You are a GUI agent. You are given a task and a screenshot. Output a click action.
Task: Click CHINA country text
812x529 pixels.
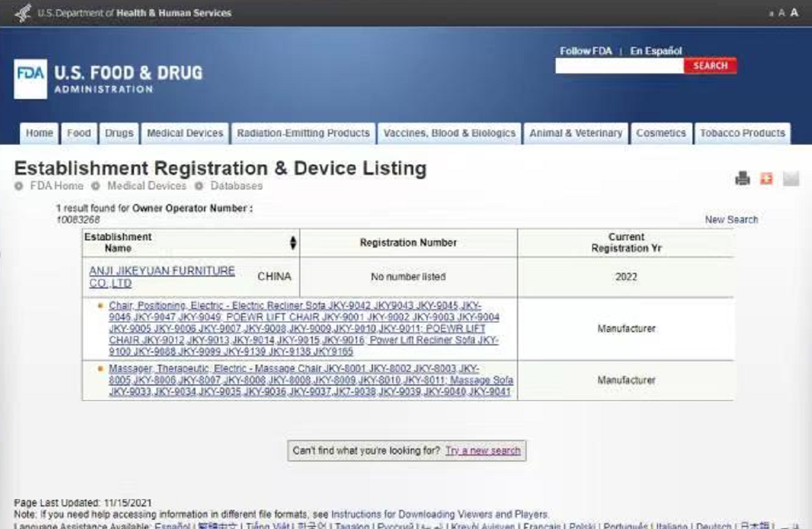[275, 277]
